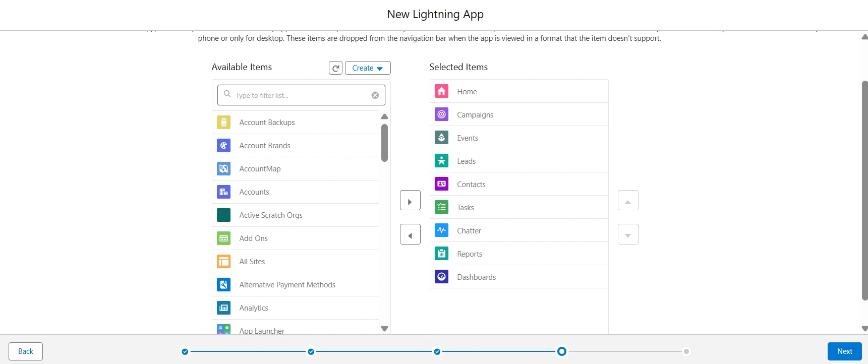This screenshot has height=364, width=868.
Task: Go back using the Back button
Action: tap(25, 351)
